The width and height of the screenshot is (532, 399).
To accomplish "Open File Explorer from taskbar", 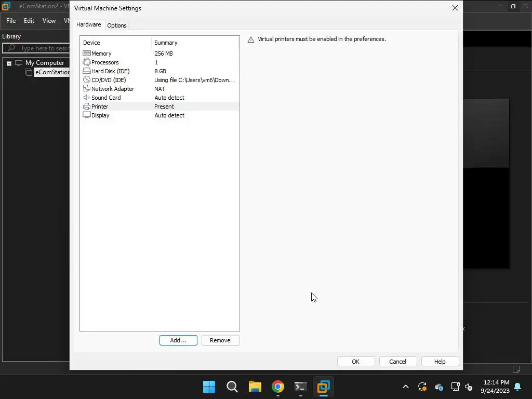I will (255, 387).
